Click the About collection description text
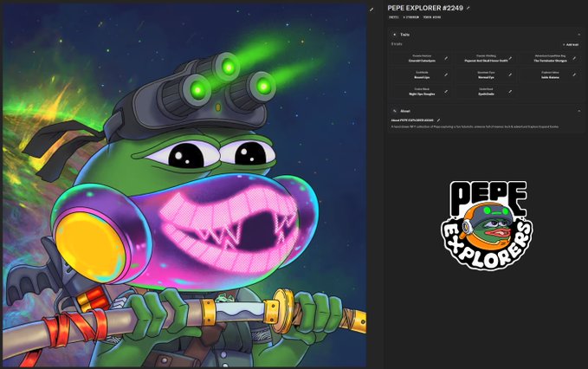 pyautogui.click(x=475, y=126)
